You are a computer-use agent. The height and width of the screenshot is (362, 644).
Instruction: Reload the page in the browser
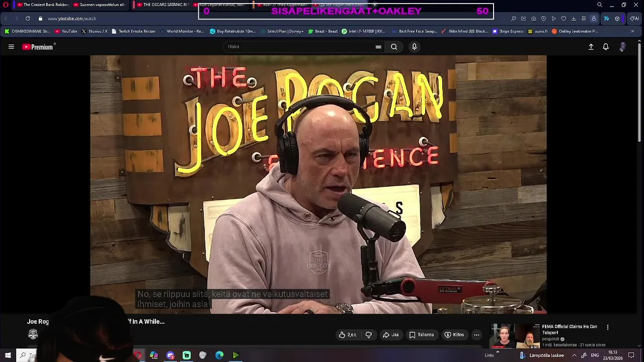[x=27, y=19]
